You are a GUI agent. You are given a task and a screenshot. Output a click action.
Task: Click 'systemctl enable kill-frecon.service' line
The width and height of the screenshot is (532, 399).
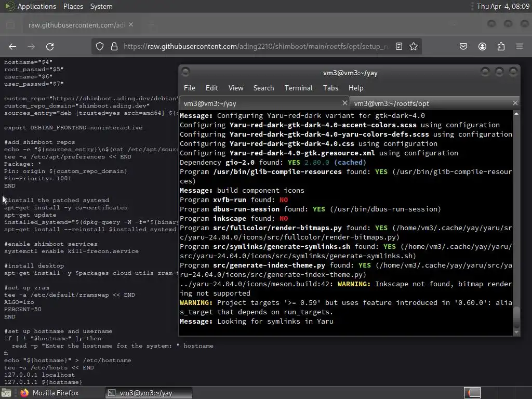coord(71,251)
